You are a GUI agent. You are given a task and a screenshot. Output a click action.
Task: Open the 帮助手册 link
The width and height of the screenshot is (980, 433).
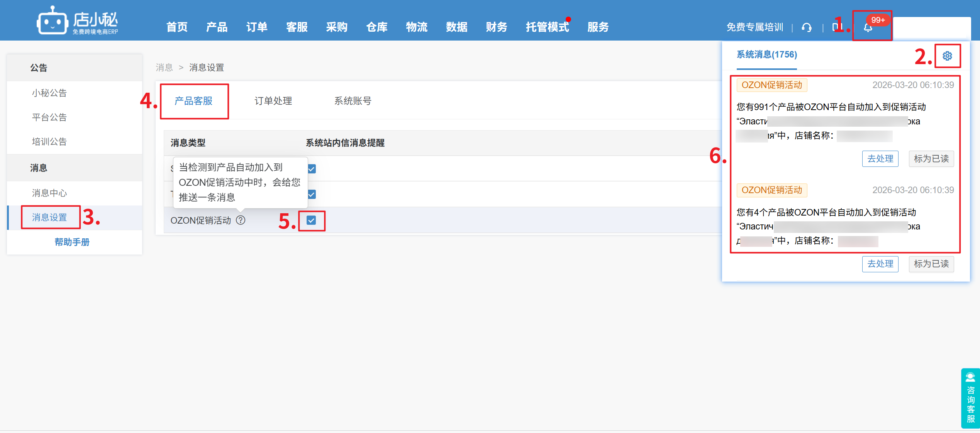[72, 242]
